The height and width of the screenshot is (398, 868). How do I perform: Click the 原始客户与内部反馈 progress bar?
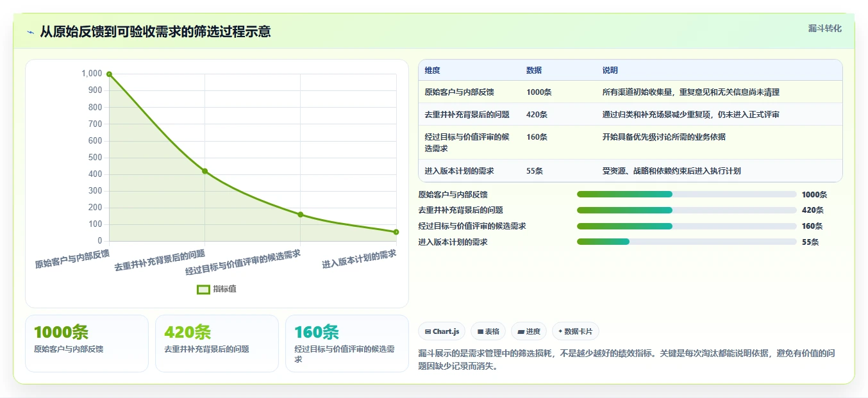click(687, 194)
